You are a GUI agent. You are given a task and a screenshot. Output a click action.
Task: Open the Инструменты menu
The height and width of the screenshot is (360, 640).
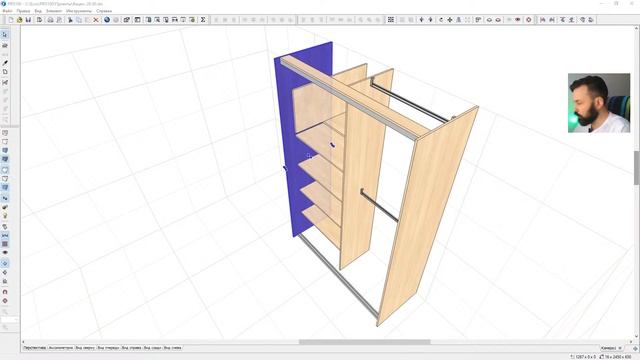(79, 11)
